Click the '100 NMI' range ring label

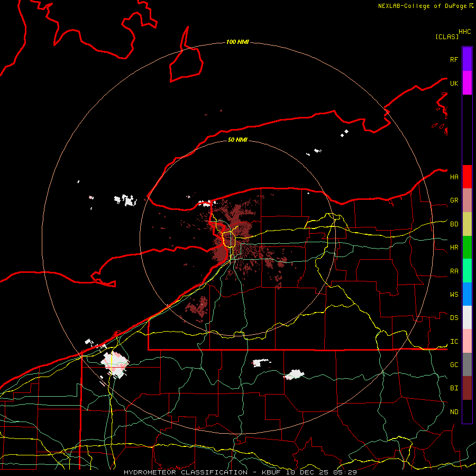click(x=237, y=42)
